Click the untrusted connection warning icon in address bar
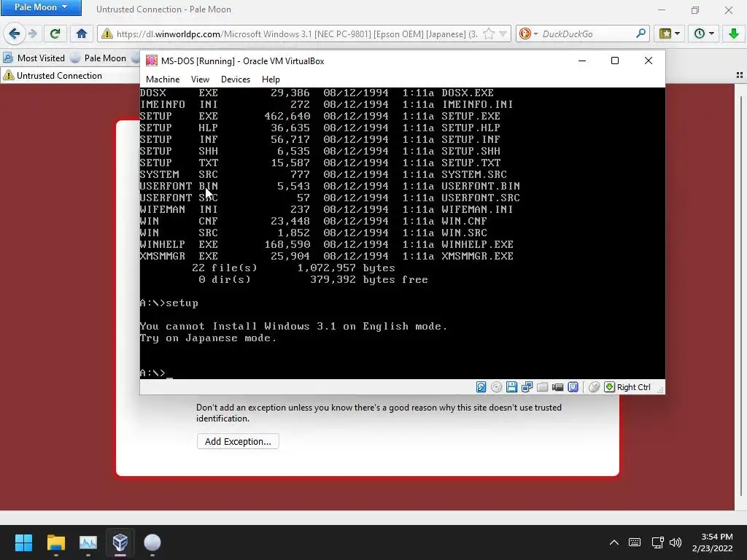 coord(107,34)
